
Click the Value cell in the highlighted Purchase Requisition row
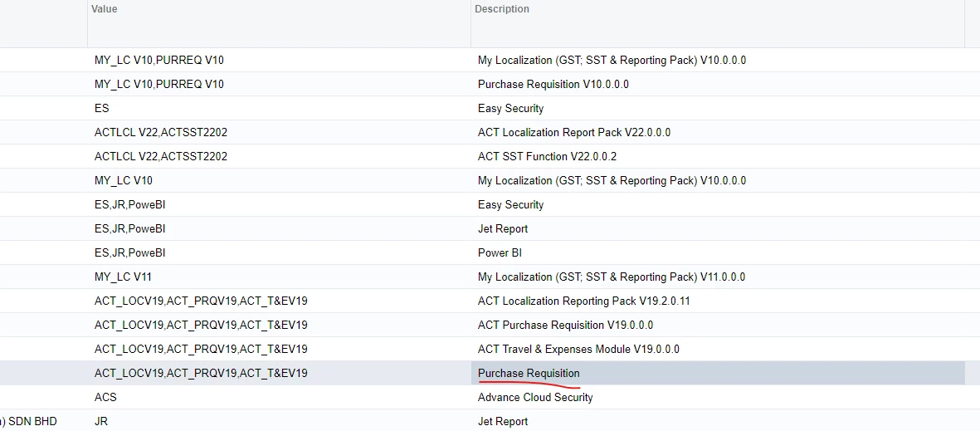pos(279,373)
